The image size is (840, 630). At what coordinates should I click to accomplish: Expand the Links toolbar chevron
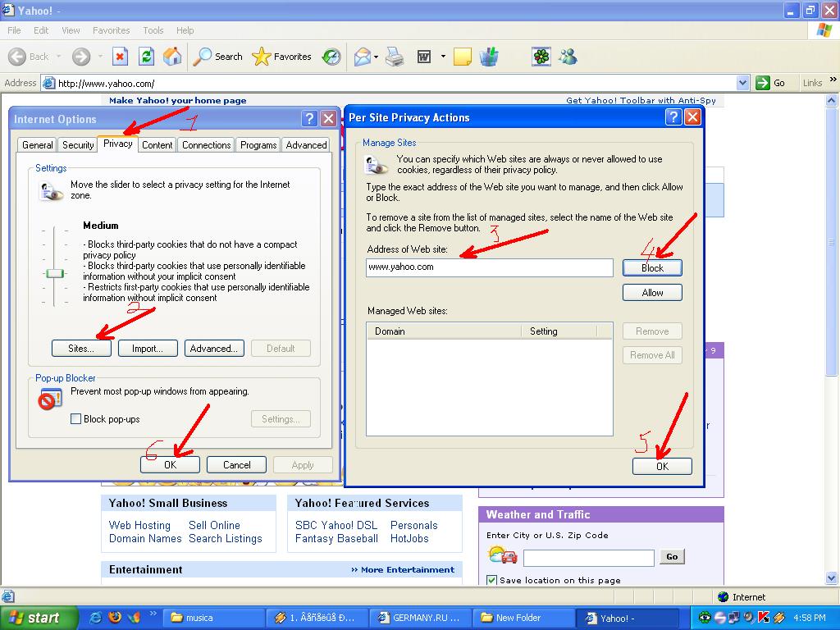click(x=833, y=80)
